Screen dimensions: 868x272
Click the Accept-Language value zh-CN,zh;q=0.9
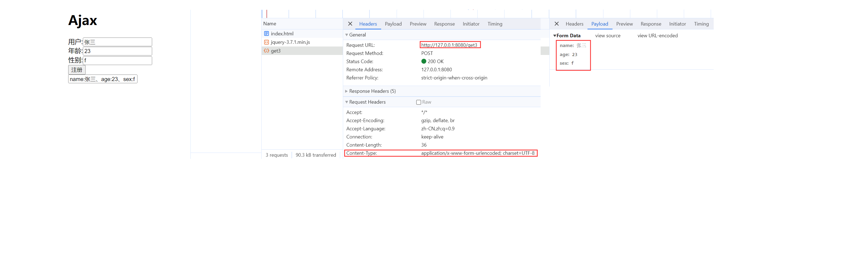click(x=438, y=129)
